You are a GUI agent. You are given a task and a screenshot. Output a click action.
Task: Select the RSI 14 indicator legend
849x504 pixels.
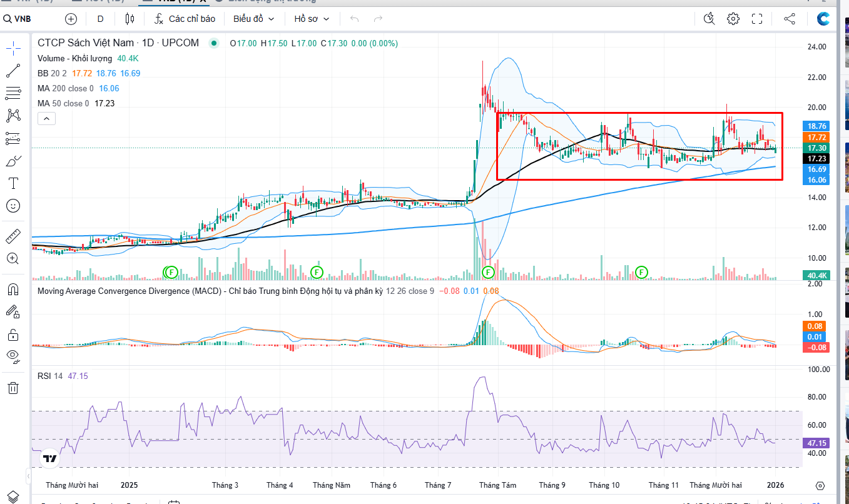[50, 376]
